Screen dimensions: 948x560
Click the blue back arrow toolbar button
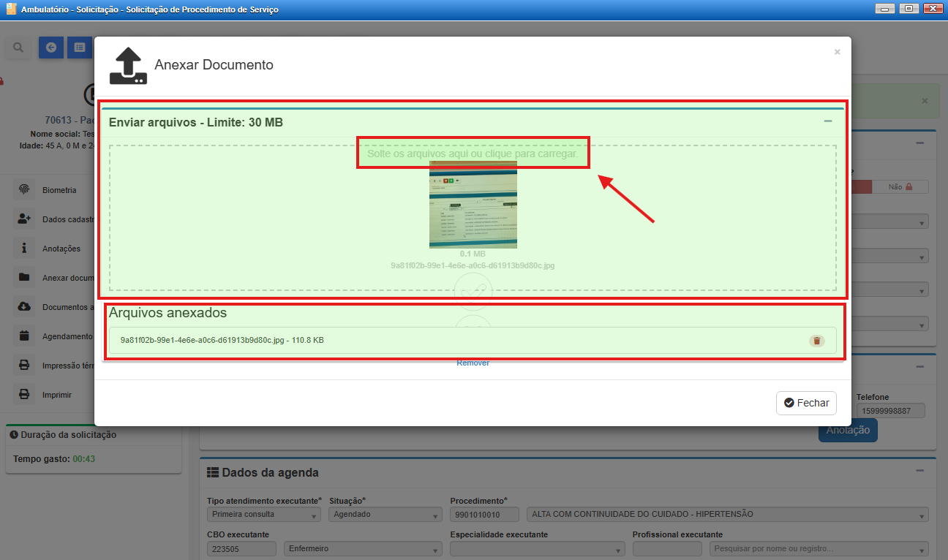coord(50,48)
